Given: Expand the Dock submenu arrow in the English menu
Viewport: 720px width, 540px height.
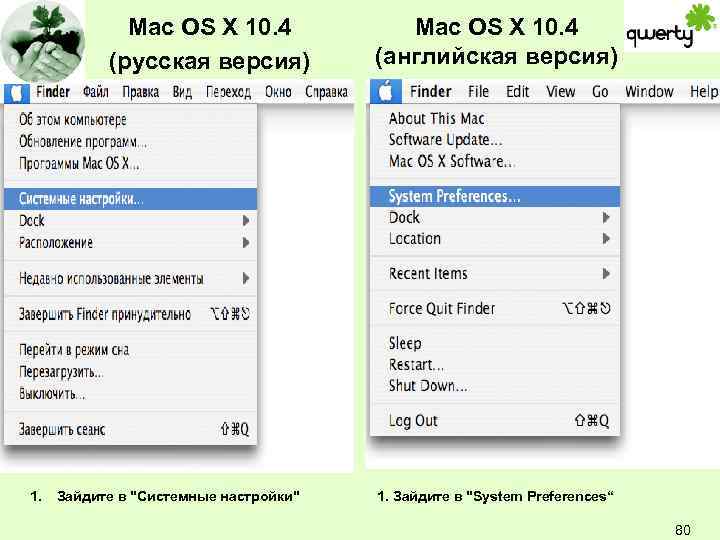Looking at the screenshot, I should 606,217.
